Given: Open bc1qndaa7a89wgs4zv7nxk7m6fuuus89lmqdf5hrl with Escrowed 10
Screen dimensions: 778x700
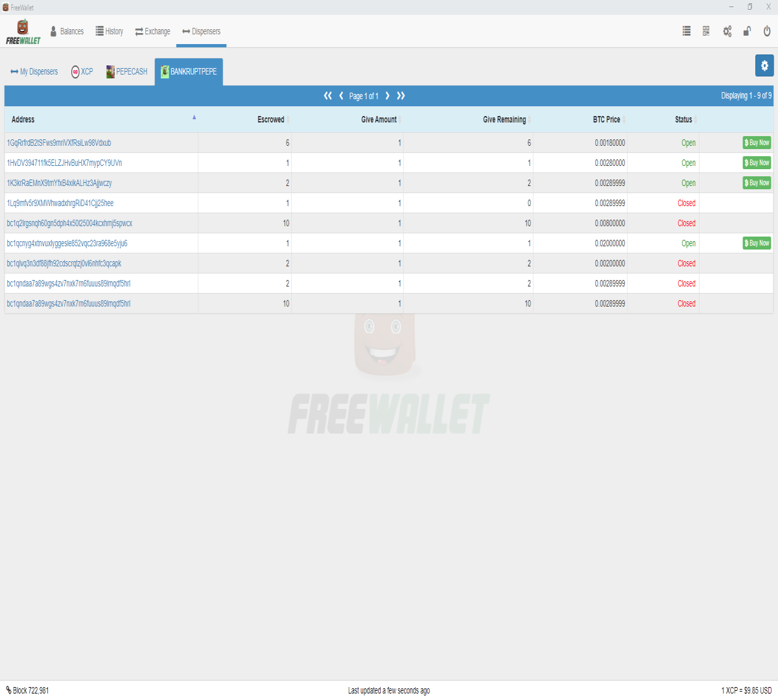Looking at the screenshot, I should [x=69, y=303].
